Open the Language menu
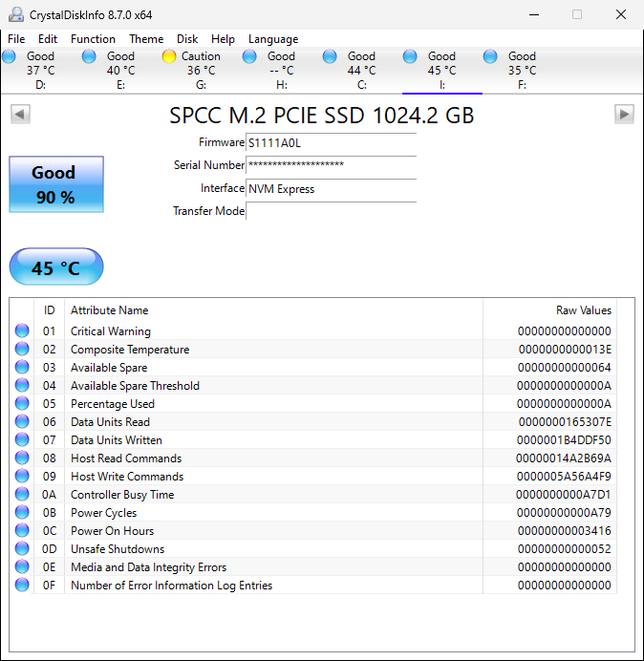This screenshot has width=644, height=661. pyautogui.click(x=273, y=39)
